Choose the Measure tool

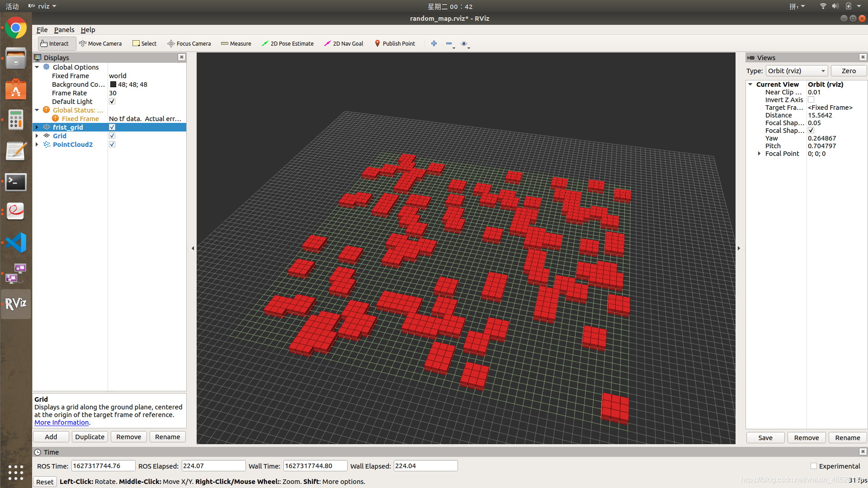pos(236,43)
